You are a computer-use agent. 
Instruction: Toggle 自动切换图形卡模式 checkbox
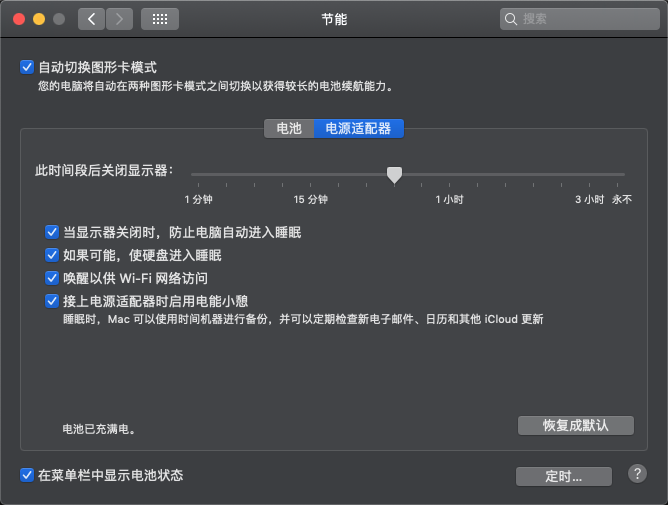point(27,68)
